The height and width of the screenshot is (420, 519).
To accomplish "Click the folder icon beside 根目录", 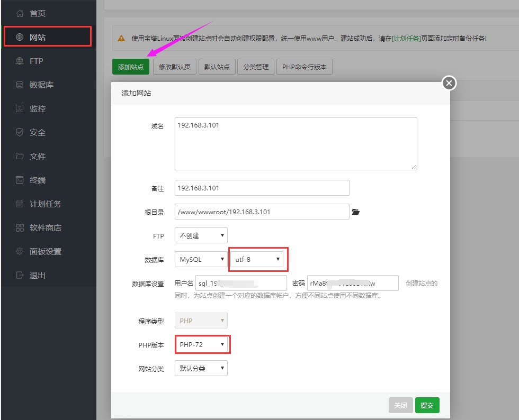I will (356, 211).
